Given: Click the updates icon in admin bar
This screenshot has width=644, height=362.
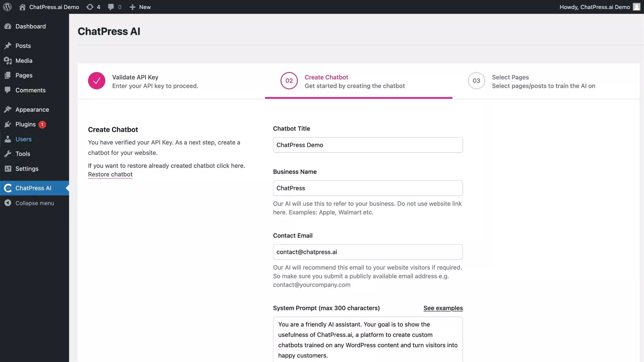Looking at the screenshot, I should point(90,7).
